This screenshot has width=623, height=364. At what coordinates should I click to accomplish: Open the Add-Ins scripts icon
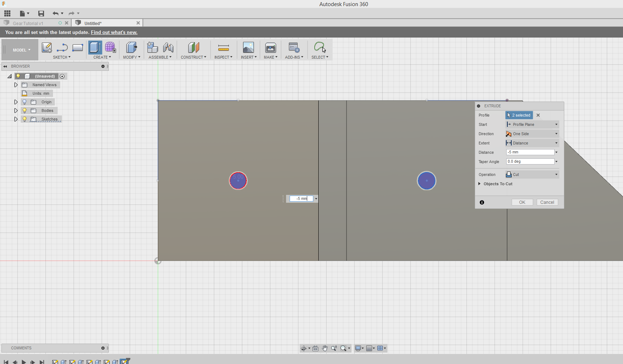click(x=294, y=48)
